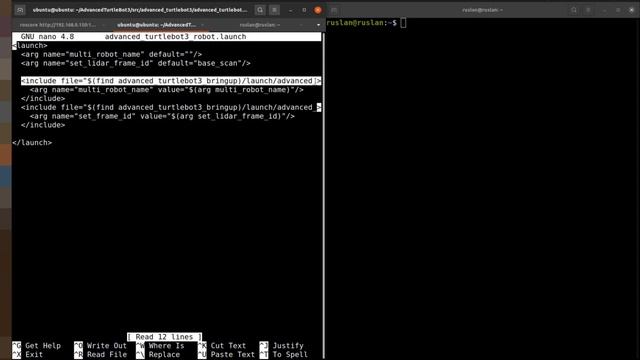The height and width of the screenshot is (360, 640).
Task: Close the left ubuntu@ubuntu terminal window
Action: click(x=318, y=10)
